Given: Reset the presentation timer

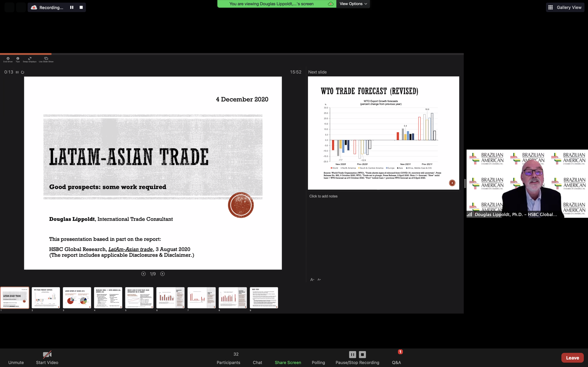Looking at the screenshot, I should point(23,72).
